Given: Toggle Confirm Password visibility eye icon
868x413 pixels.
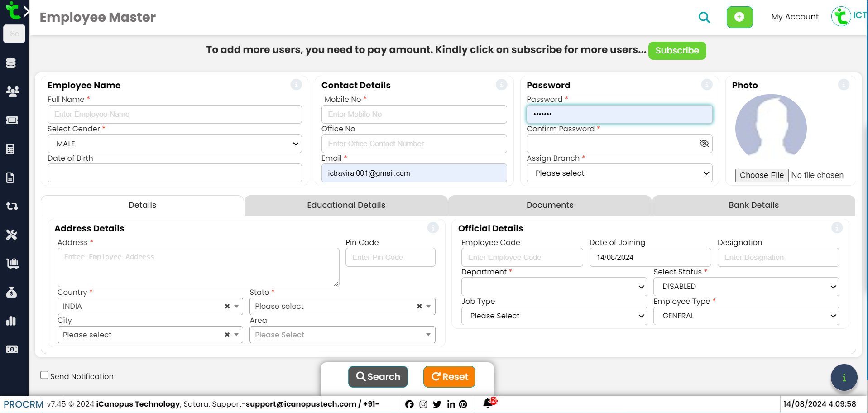Looking at the screenshot, I should click(x=704, y=144).
